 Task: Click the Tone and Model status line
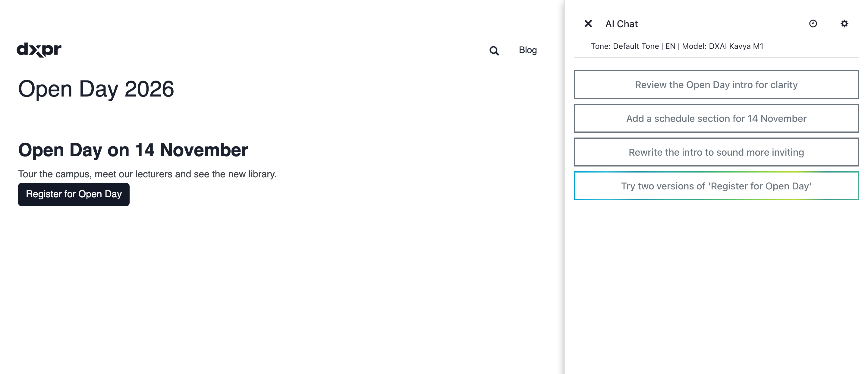[x=677, y=46]
